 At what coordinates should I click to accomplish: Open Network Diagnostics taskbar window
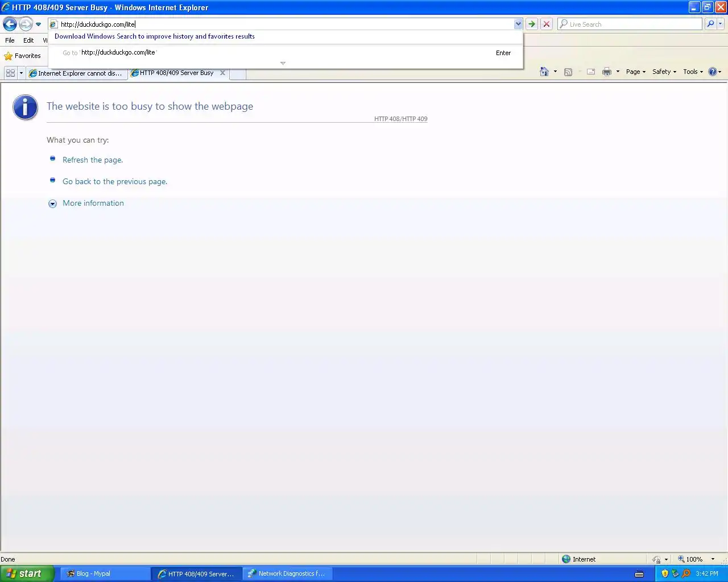(287, 574)
